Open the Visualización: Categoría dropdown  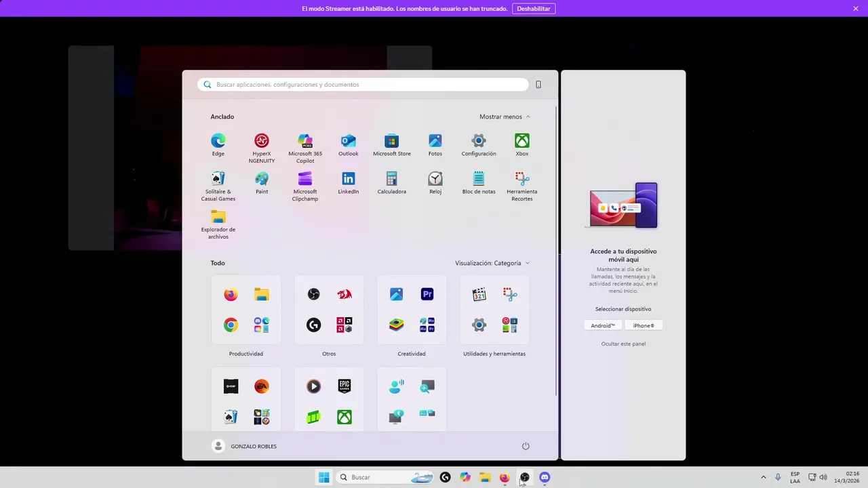point(492,263)
